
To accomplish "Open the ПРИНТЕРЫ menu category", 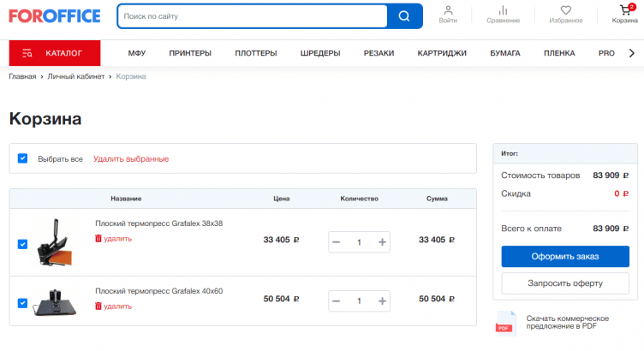I will click(x=190, y=53).
